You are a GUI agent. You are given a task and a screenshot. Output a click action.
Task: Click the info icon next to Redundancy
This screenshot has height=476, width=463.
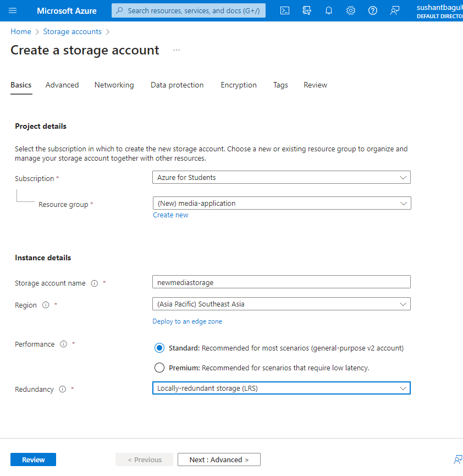pyautogui.click(x=62, y=390)
